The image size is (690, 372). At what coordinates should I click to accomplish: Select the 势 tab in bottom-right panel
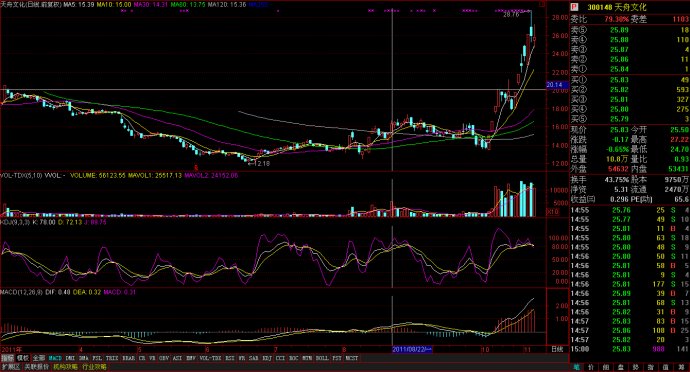(x=637, y=367)
